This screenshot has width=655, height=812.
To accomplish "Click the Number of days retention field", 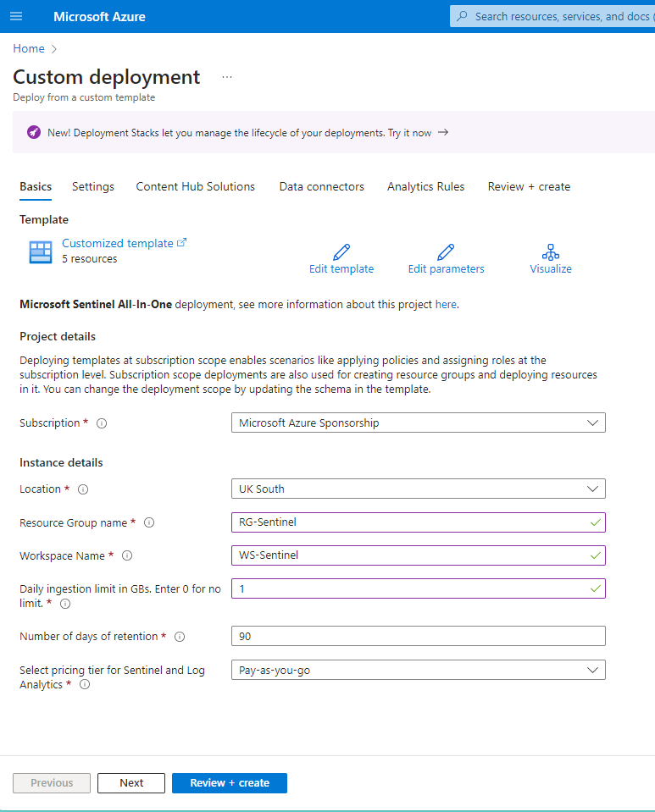I will 419,636.
